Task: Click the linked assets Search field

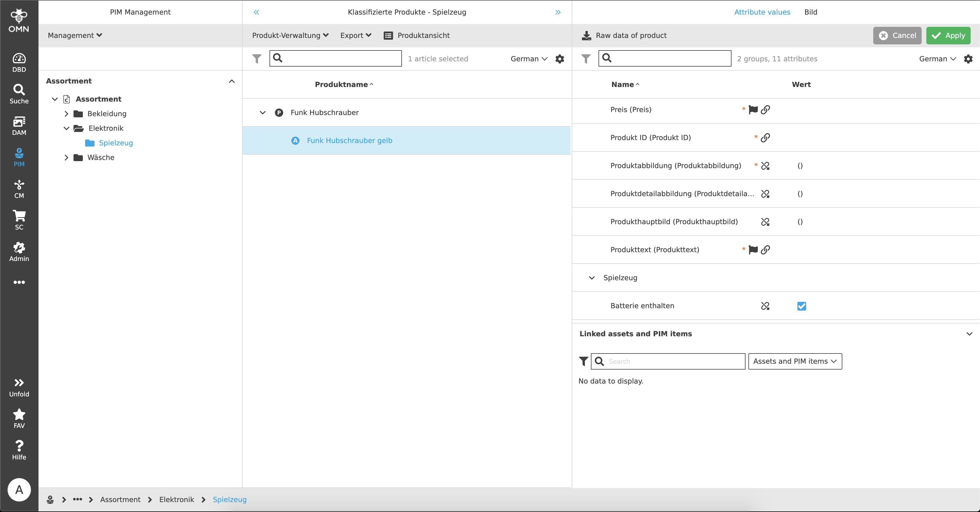Action: click(673, 361)
